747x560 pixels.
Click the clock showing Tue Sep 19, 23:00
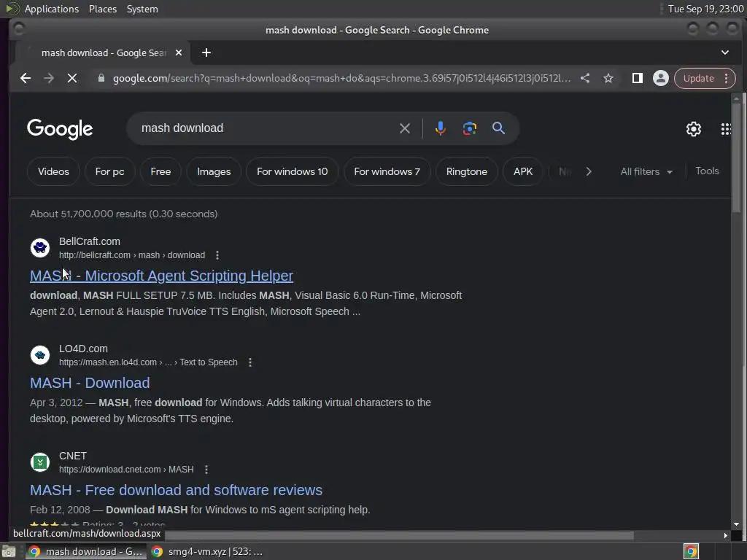pos(705,9)
